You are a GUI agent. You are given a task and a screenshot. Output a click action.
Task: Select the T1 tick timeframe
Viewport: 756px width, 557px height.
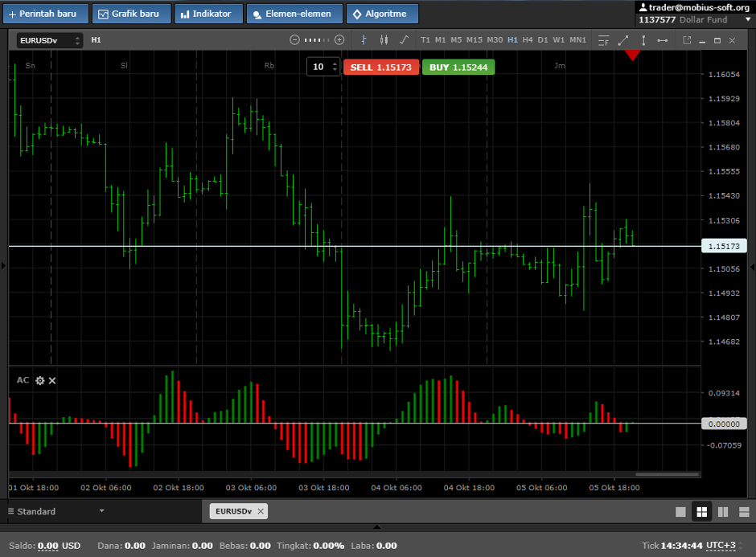tap(425, 40)
